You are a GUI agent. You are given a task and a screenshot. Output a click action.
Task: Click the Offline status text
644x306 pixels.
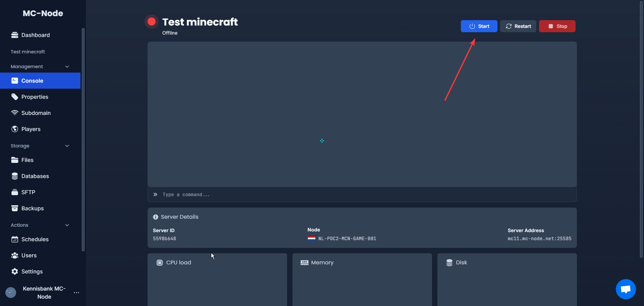pyautogui.click(x=170, y=33)
